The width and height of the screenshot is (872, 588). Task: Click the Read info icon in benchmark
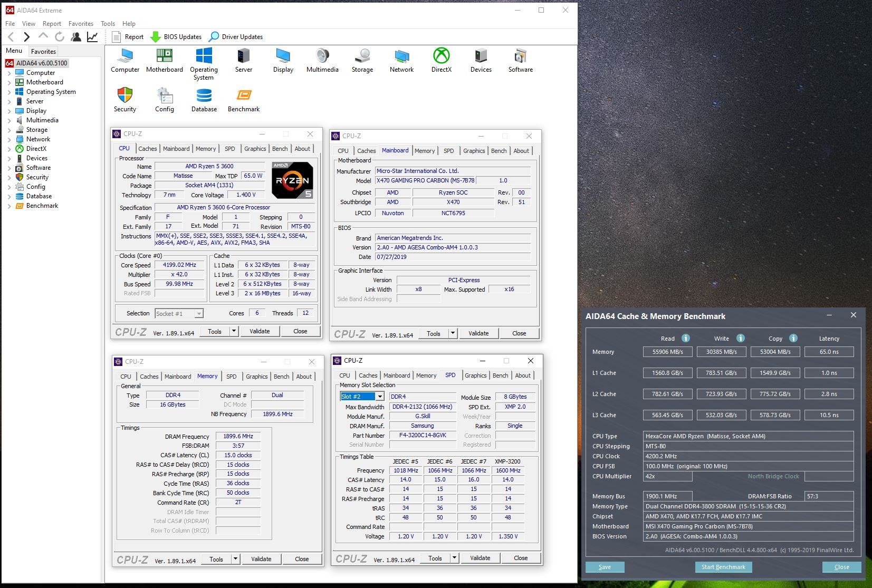686,338
